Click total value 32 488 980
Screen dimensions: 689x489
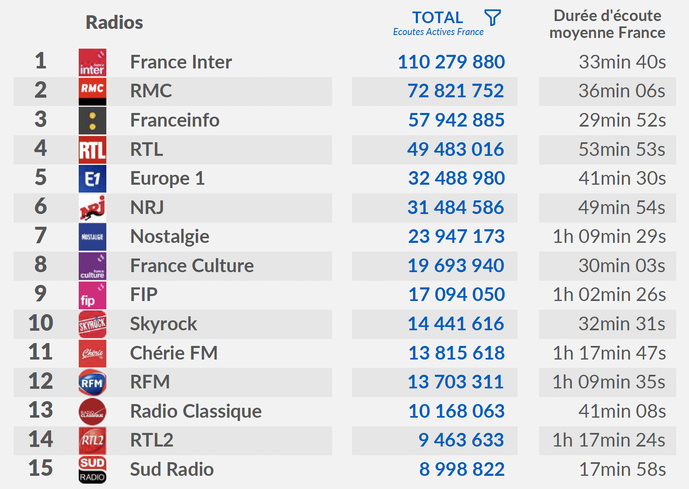click(x=457, y=178)
